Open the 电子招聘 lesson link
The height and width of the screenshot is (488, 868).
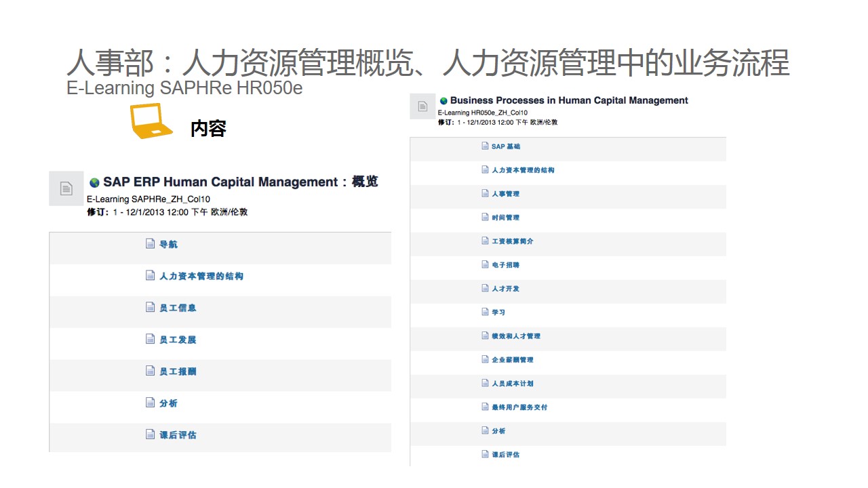click(505, 265)
